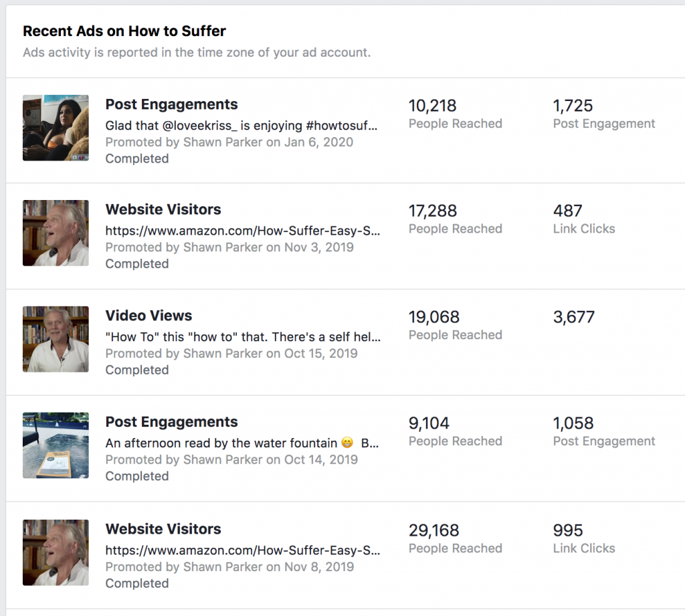Image resolution: width=685 pixels, height=616 pixels.
Task: Click thumbnail of Nov 3, 2019 ad
Action: (x=56, y=233)
